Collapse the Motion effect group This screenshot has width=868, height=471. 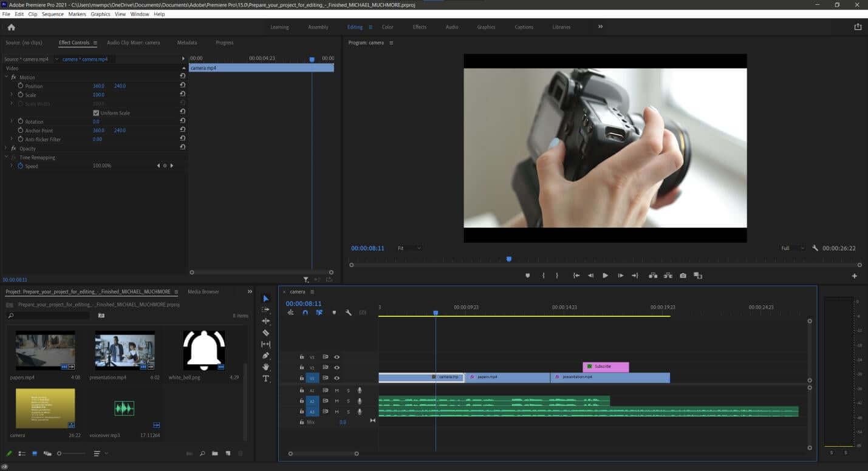(x=6, y=77)
